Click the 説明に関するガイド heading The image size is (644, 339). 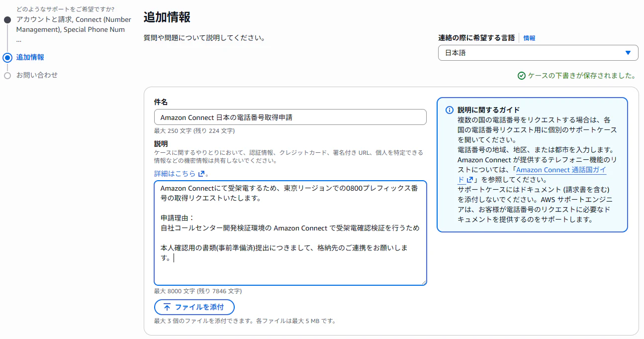coord(488,110)
